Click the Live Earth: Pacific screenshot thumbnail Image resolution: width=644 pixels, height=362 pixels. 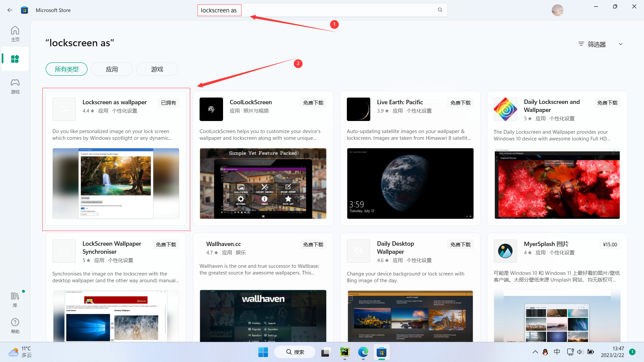pyautogui.click(x=410, y=183)
